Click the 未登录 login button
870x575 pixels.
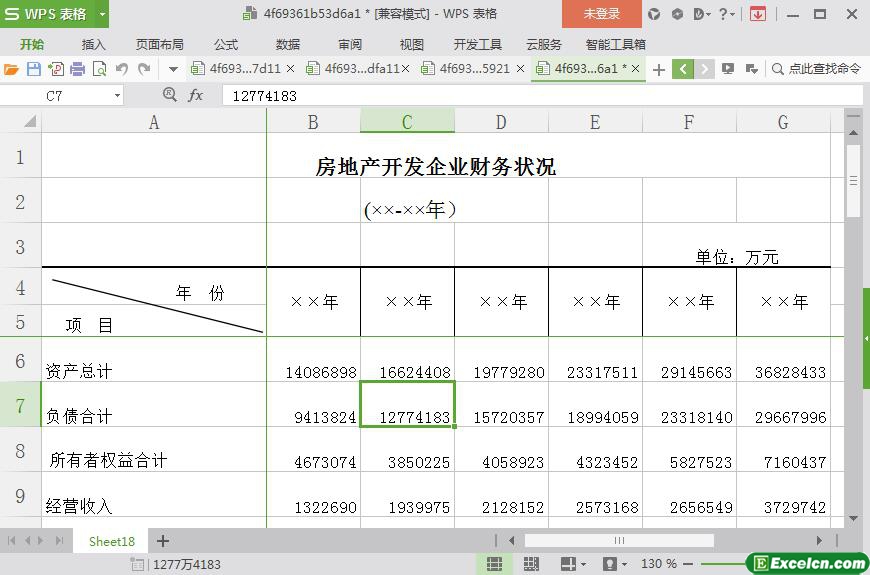(601, 14)
